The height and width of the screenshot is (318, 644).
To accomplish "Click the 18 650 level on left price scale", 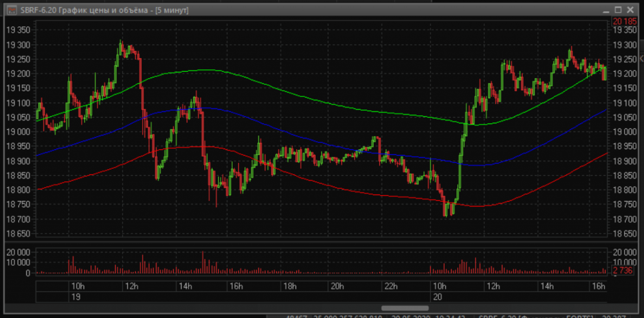I will pos(18,234).
